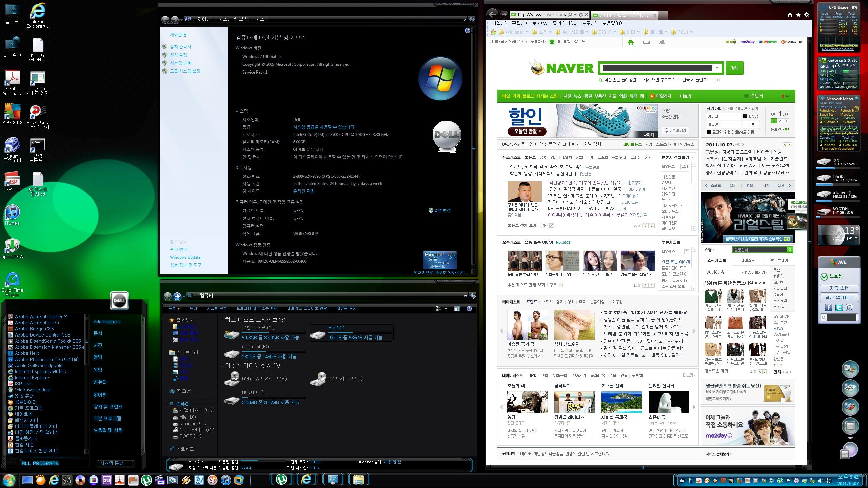Click the 아이디 input field on Naver
This screenshot has width=868, height=488.
click(723, 116)
